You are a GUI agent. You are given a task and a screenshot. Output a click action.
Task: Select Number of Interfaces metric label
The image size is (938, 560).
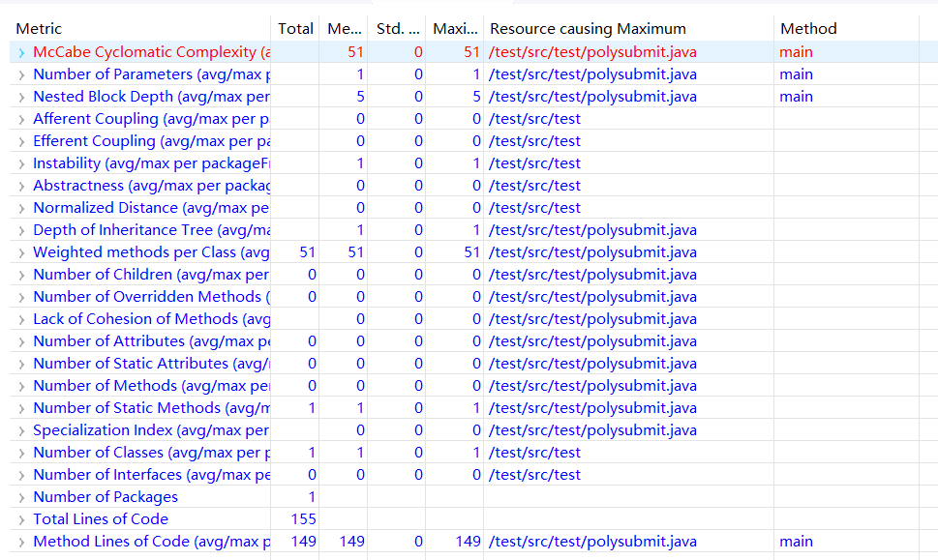click(151, 475)
